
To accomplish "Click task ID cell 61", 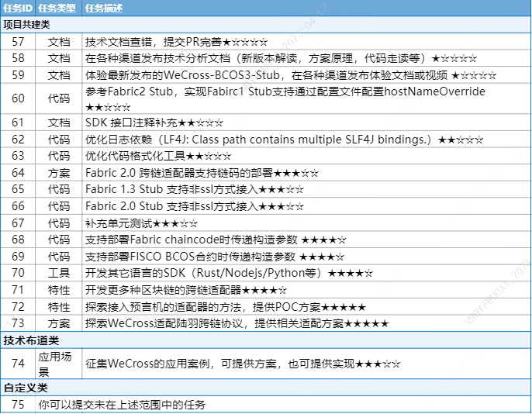I will point(18,122).
